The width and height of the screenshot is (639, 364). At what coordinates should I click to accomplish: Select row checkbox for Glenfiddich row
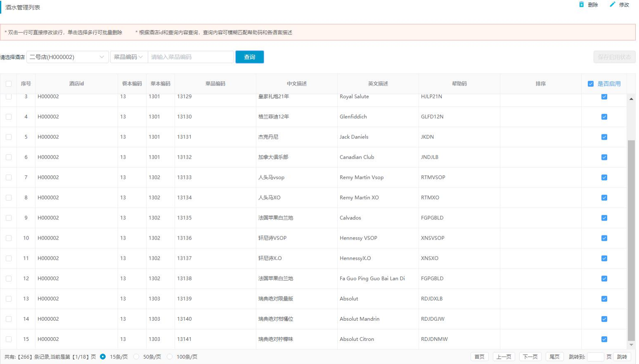(9, 117)
